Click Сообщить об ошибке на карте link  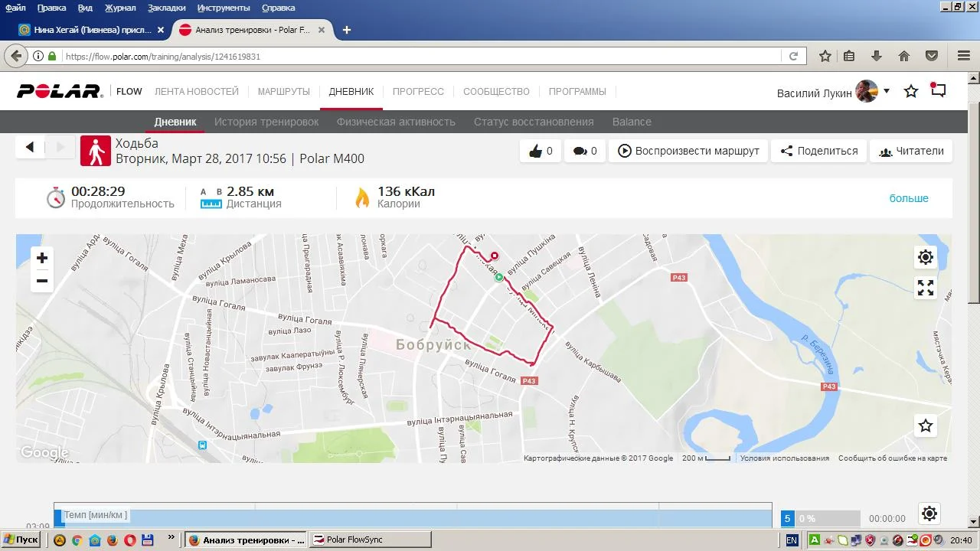tap(893, 458)
